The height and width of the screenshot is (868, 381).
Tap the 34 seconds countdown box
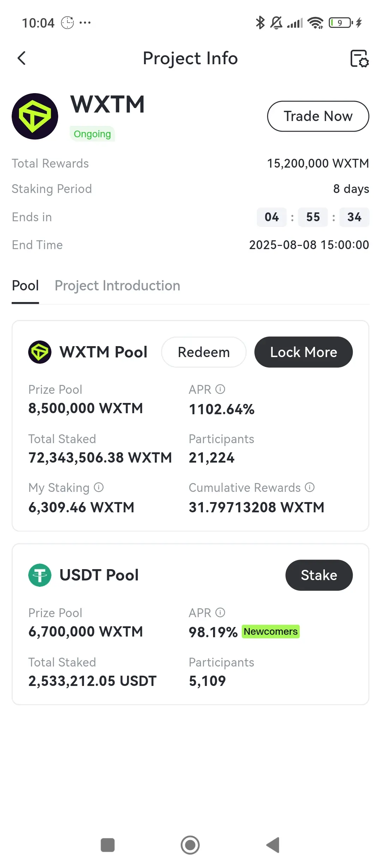[354, 217]
